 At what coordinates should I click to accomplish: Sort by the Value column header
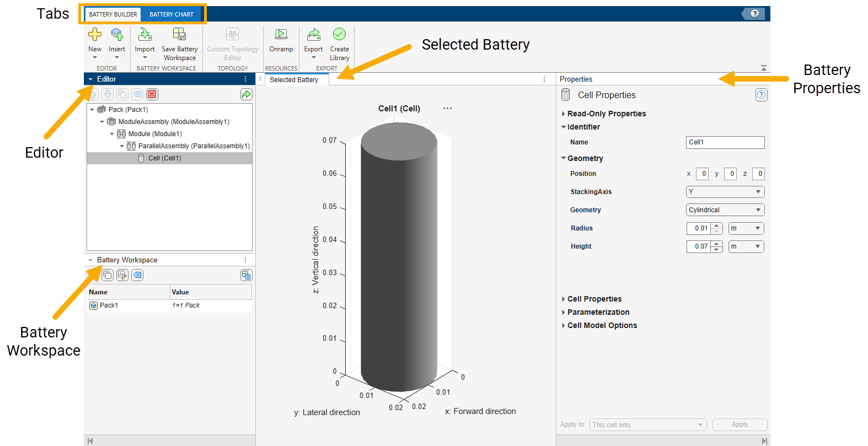pyautogui.click(x=211, y=292)
